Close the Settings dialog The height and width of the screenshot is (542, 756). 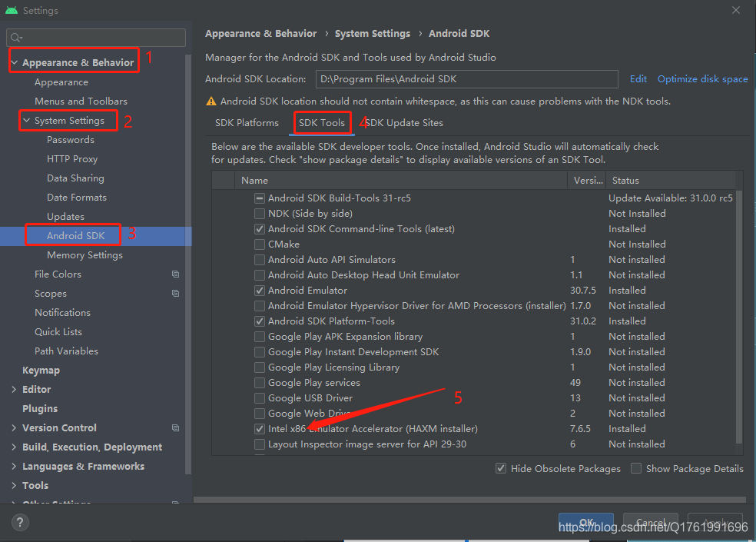tap(736, 10)
